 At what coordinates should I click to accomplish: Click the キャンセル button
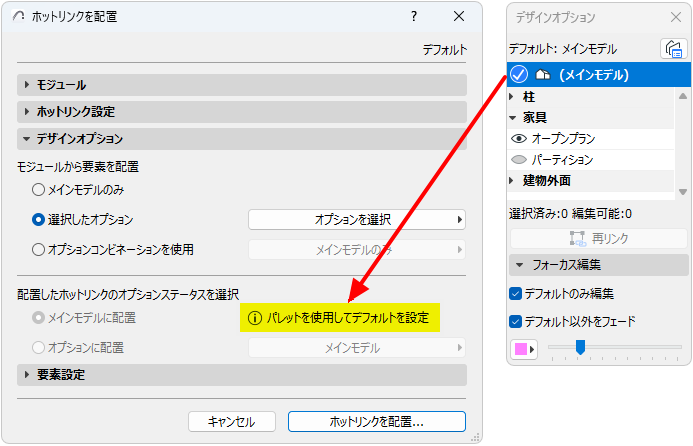[x=232, y=421]
